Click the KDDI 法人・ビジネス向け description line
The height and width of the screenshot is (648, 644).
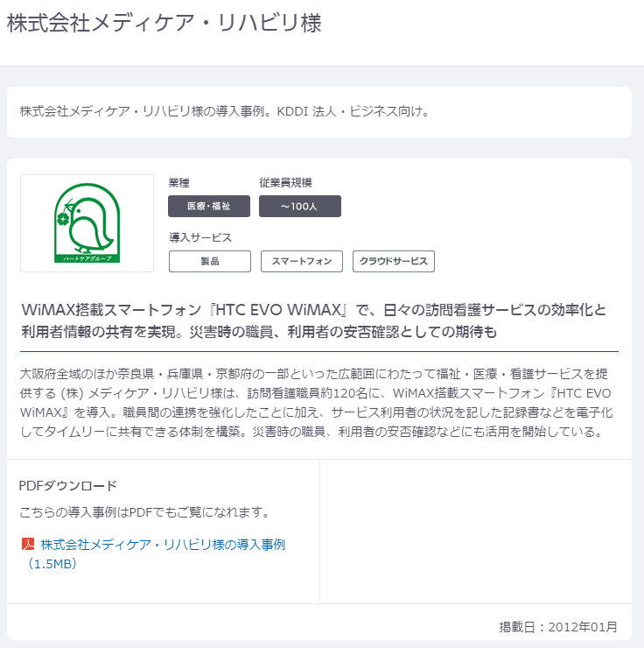pos(226,111)
